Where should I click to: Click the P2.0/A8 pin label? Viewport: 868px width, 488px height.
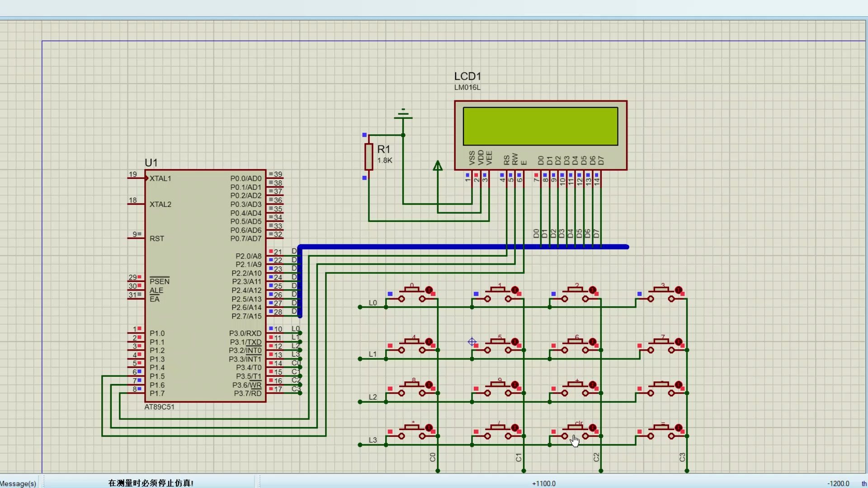248,256
